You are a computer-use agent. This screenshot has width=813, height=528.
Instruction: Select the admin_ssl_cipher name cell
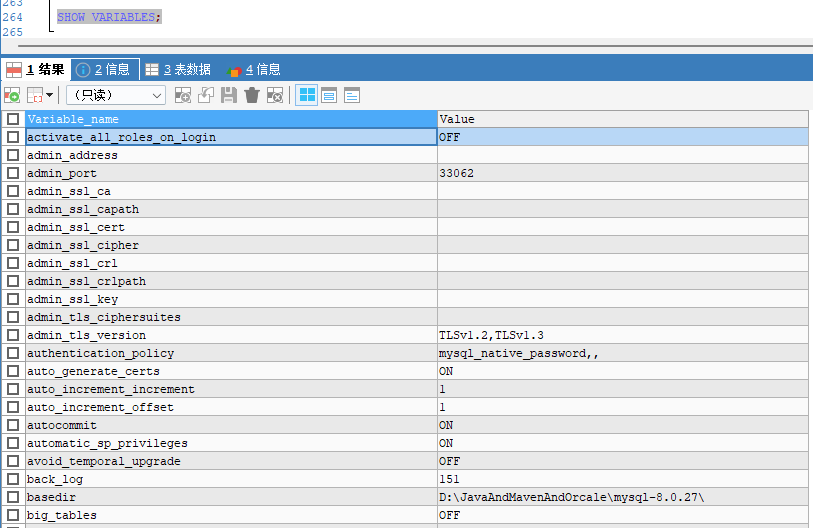point(231,245)
